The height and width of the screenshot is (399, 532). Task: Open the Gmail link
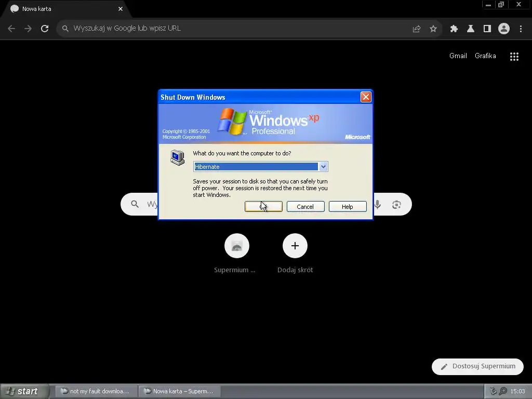pyautogui.click(x=458, y=56)
